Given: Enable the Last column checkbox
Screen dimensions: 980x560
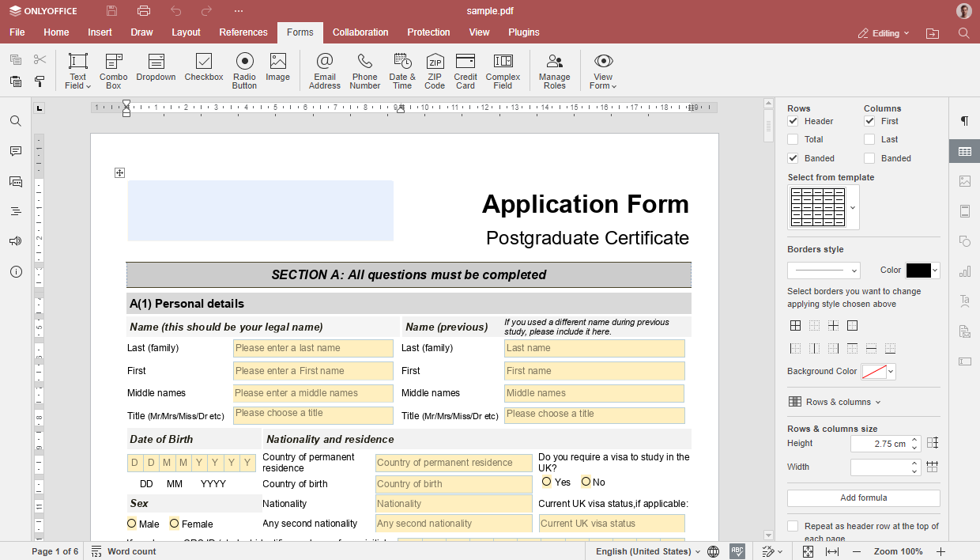Looking at the screenshot, I should (x=869, y=139).
